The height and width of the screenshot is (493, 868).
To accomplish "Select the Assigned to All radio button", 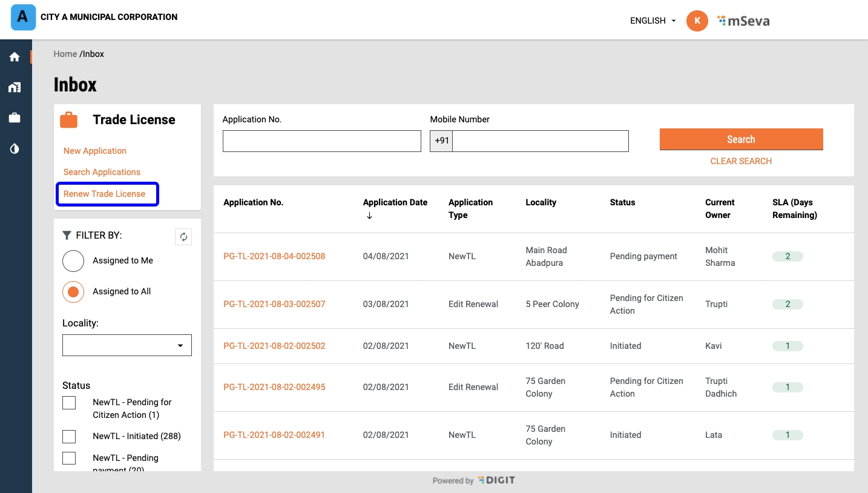I will (x=73, y=292).
